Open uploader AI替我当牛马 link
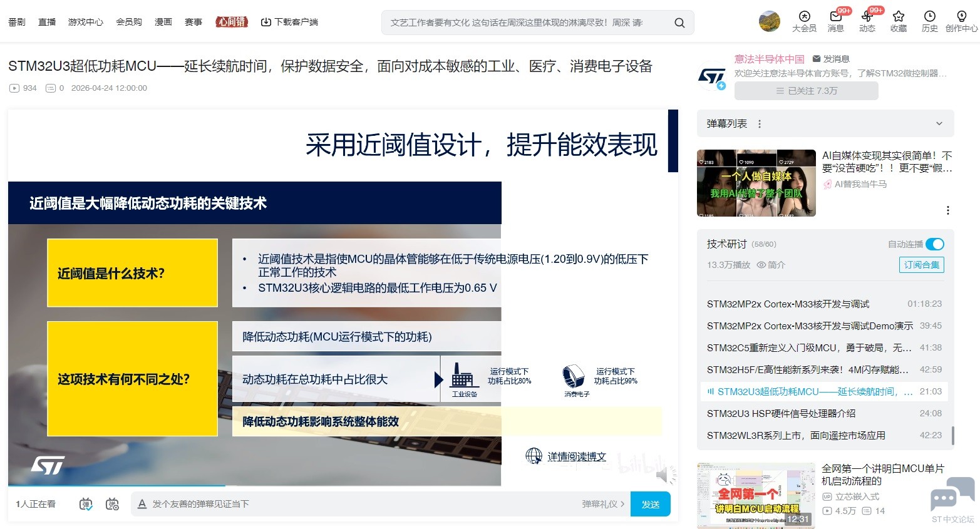The width and height of the screenshot is (980, 529). [860, 184]
